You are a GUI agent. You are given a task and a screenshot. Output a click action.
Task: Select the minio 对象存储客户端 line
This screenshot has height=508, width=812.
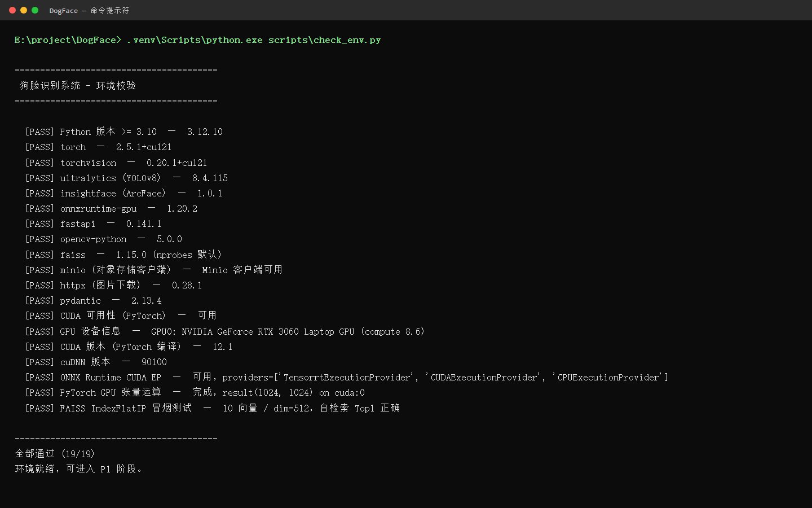[x=154, y=270]
